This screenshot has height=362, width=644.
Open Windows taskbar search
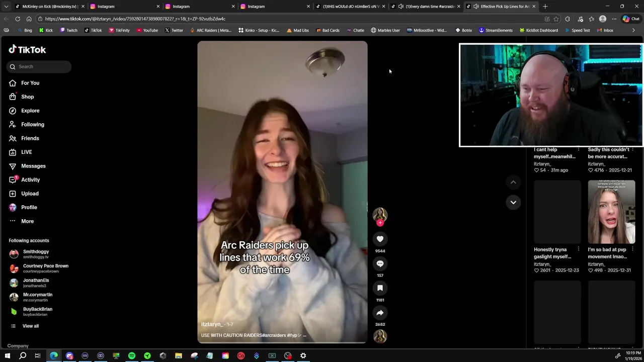point(23,355)
